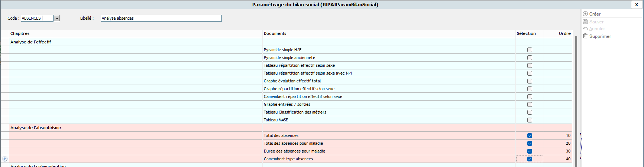
Task: Enable Tableau MASE checkbox
Action: pos(530,120)
